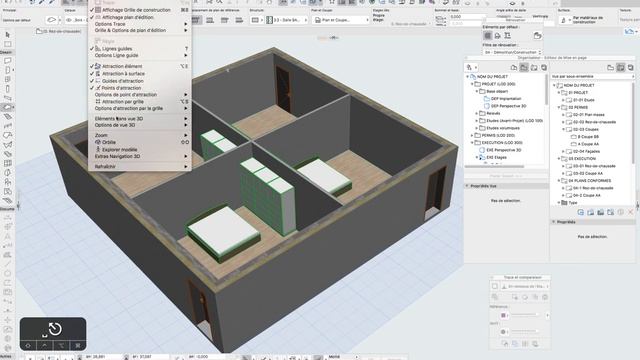Select the Marquee tool in the toolbox
The image size is (640, 360).
pos(7,44)
